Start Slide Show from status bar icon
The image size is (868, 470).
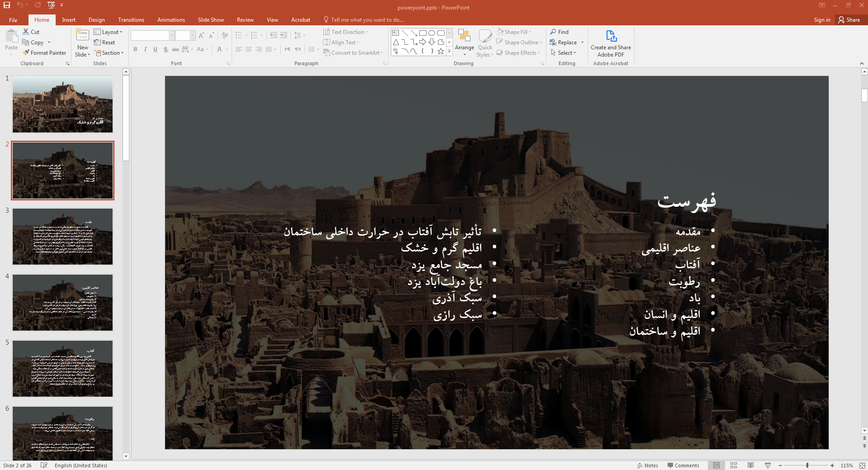[x=768, y=465]
